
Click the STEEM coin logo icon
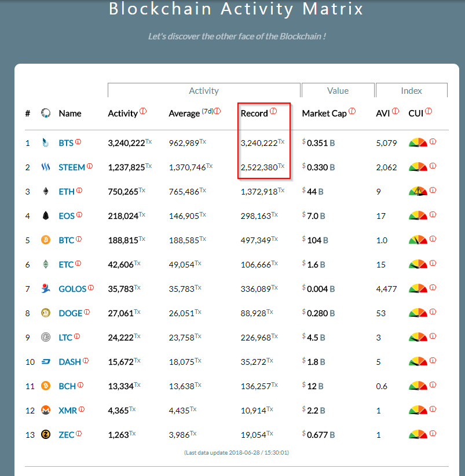[46, 167]
